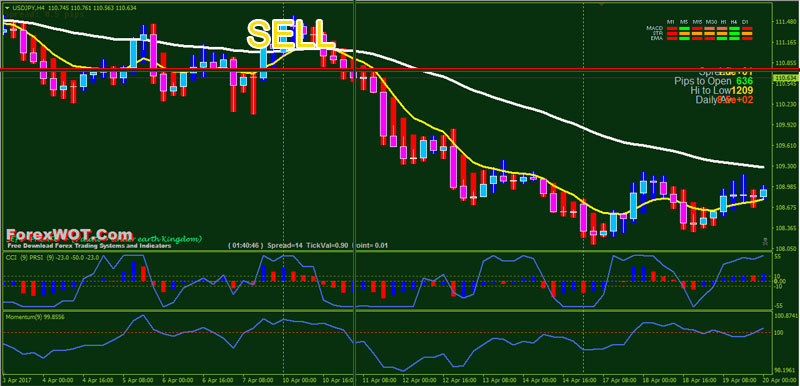Click the ( 01:40:46 ) candle timer
Screen dimensions: 800x386
click(246, 245)
